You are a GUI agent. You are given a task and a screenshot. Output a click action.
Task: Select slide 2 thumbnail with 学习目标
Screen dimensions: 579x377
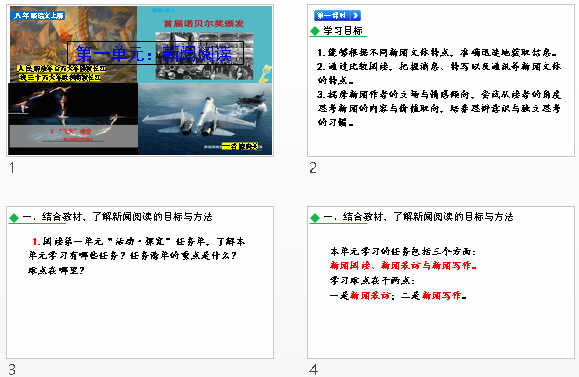coord(441,80)
